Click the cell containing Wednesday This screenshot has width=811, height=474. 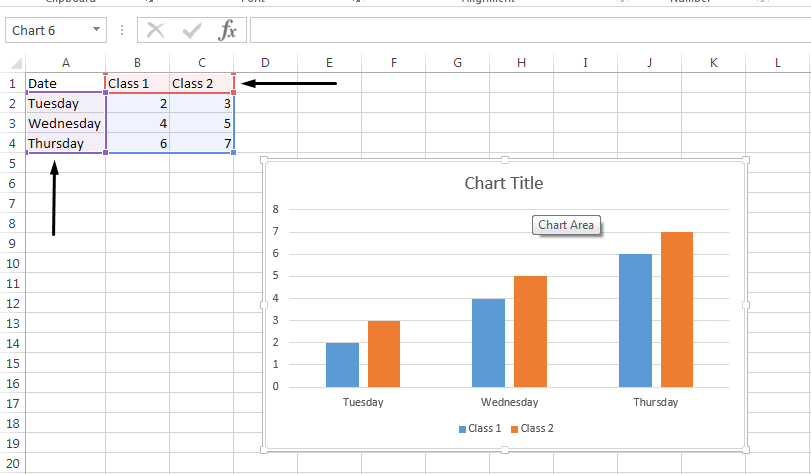pos(65,124)
